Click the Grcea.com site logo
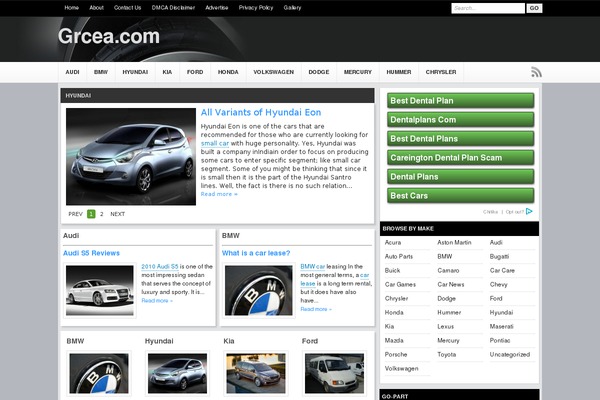 [109, 36]
